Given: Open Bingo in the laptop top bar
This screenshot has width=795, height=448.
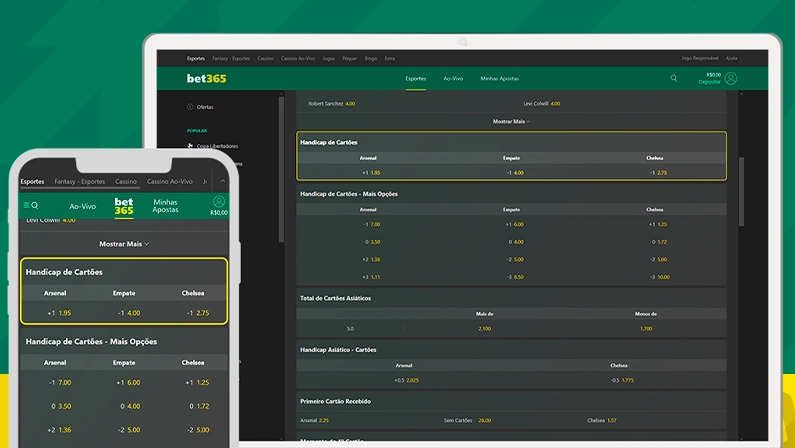Looking at the screenshot, I should point(371,58).
